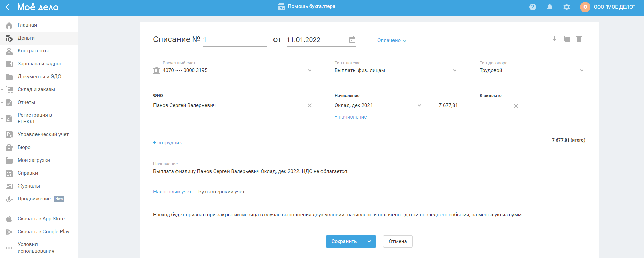Open the Начисление dropdown
The width and height of the screenshot is (644, 258).
point(419,105)
